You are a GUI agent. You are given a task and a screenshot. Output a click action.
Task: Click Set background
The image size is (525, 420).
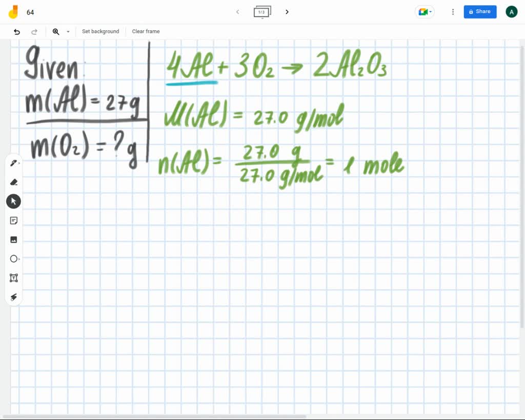coord(100,31)
